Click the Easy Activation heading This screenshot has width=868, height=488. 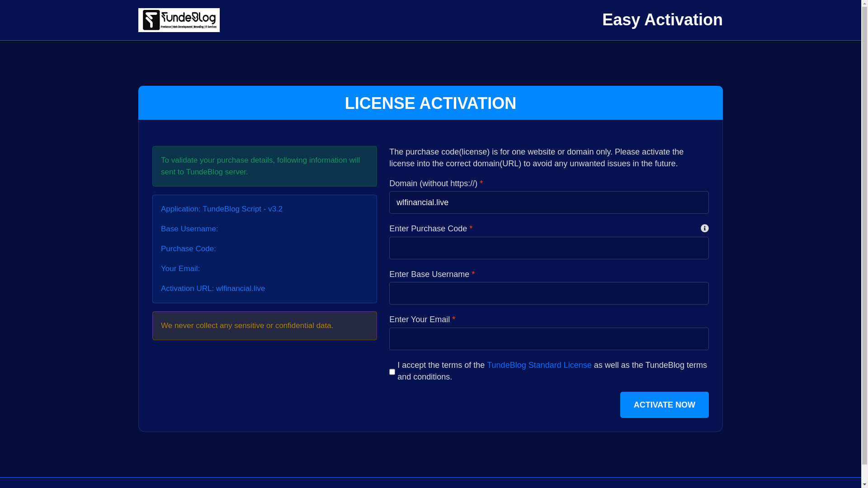[x=662, y=20]
